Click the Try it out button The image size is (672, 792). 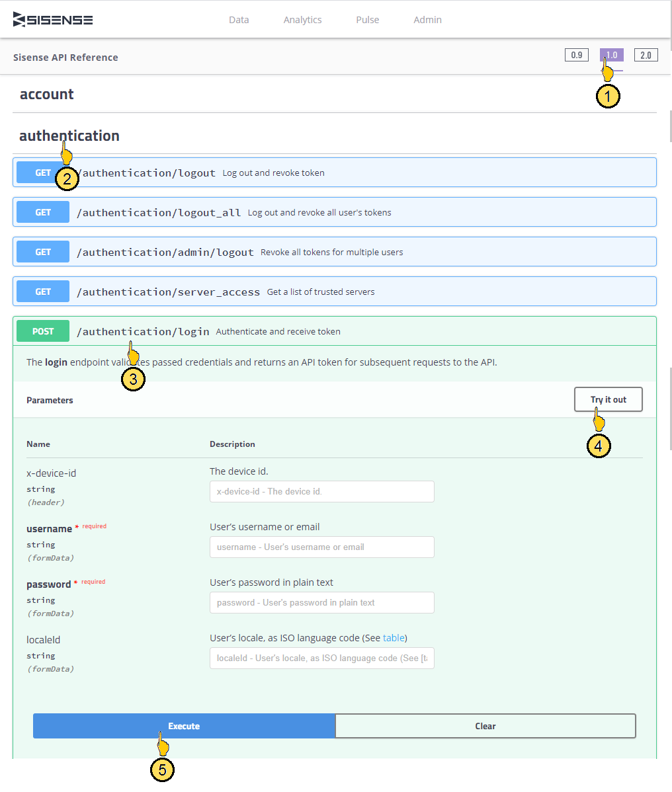point(609,399)
